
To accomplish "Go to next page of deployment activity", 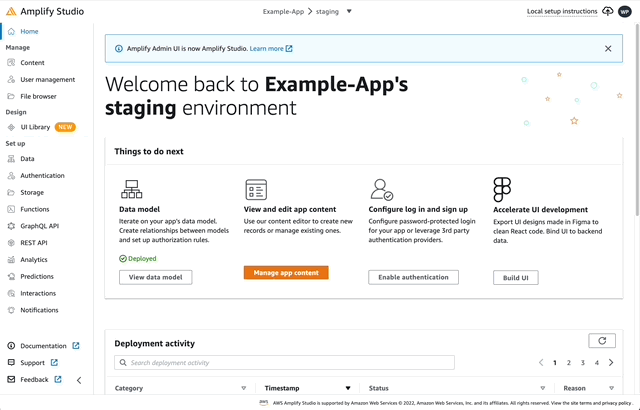I will click(611, 363).
